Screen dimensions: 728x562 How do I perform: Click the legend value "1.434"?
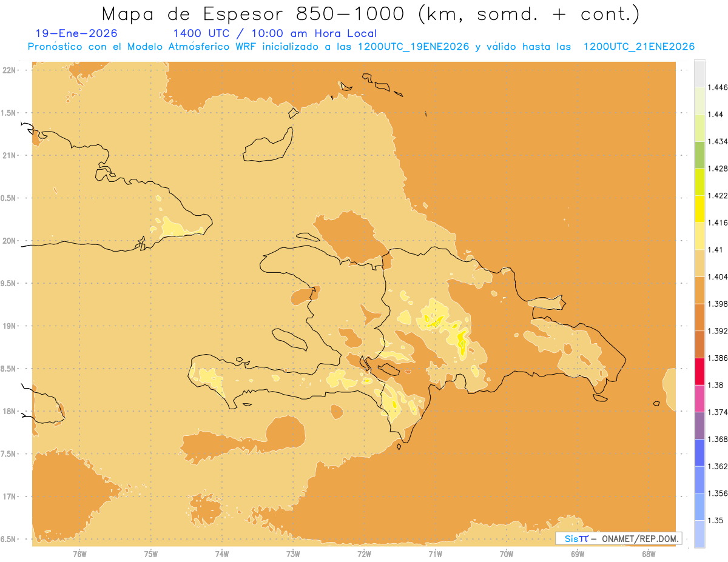point(718,141)
